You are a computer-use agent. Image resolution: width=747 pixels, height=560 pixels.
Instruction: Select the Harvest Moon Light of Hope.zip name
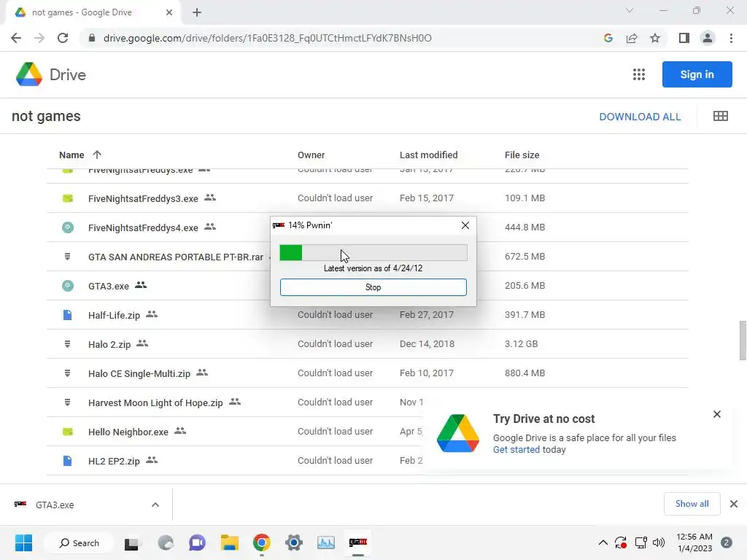(155, 402)
